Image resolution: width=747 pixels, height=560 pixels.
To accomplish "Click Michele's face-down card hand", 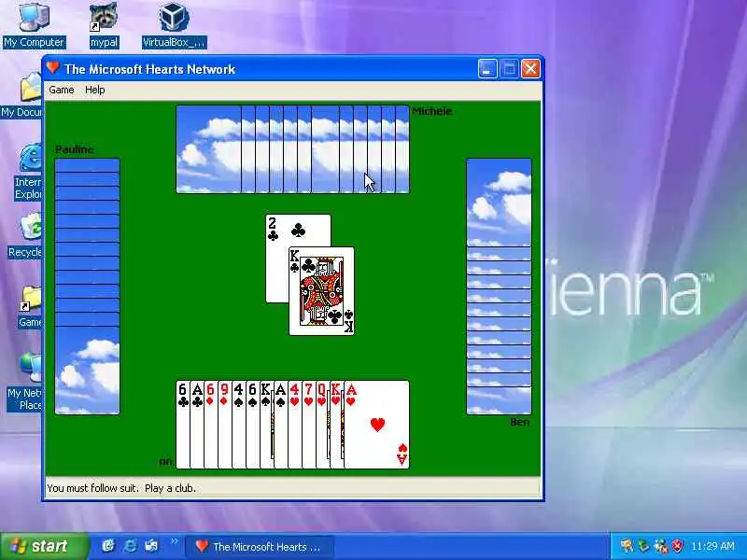I will [x=292, y=149].
